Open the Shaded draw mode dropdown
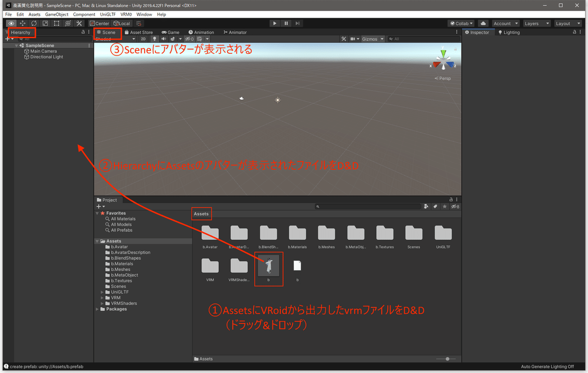The image size is (588, 373). (x=116, y=39)
